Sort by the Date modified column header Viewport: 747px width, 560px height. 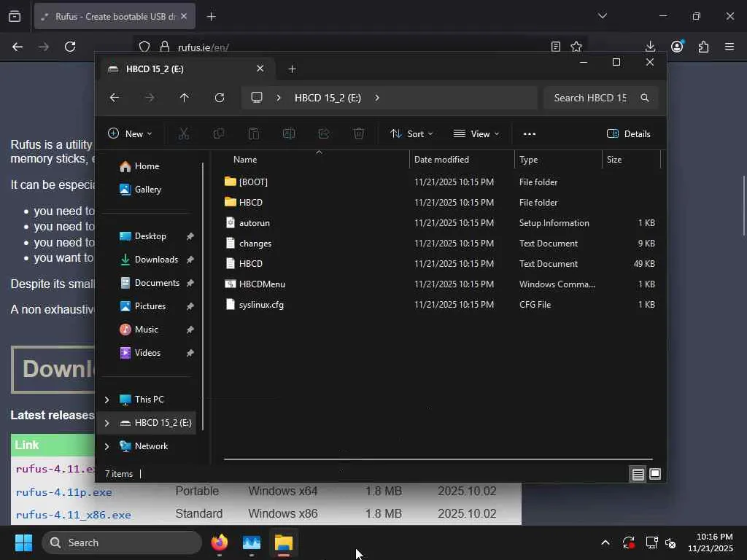click(x=462, y=160)
